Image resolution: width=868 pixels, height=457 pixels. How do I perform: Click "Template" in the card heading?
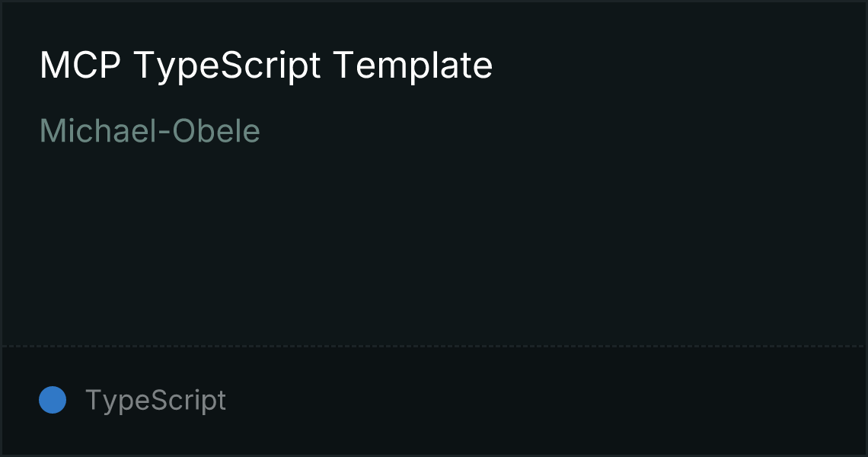(413, 66)
